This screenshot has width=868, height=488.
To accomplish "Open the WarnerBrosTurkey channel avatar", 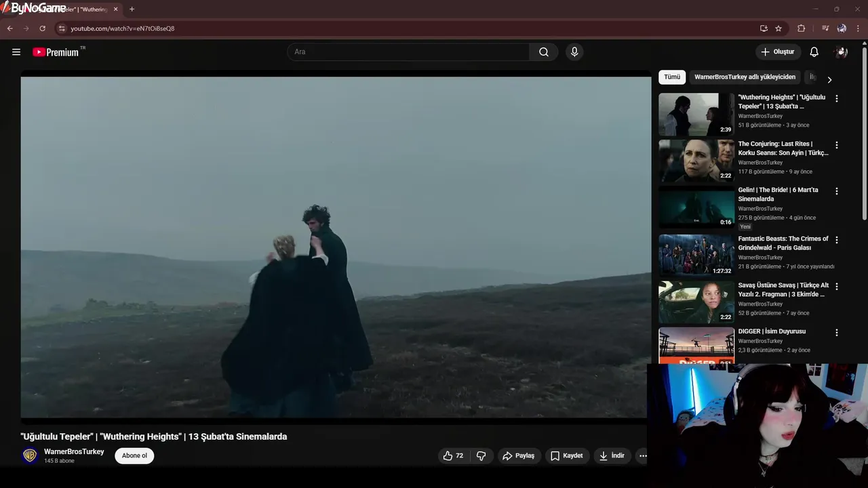I will coord(30,455).
